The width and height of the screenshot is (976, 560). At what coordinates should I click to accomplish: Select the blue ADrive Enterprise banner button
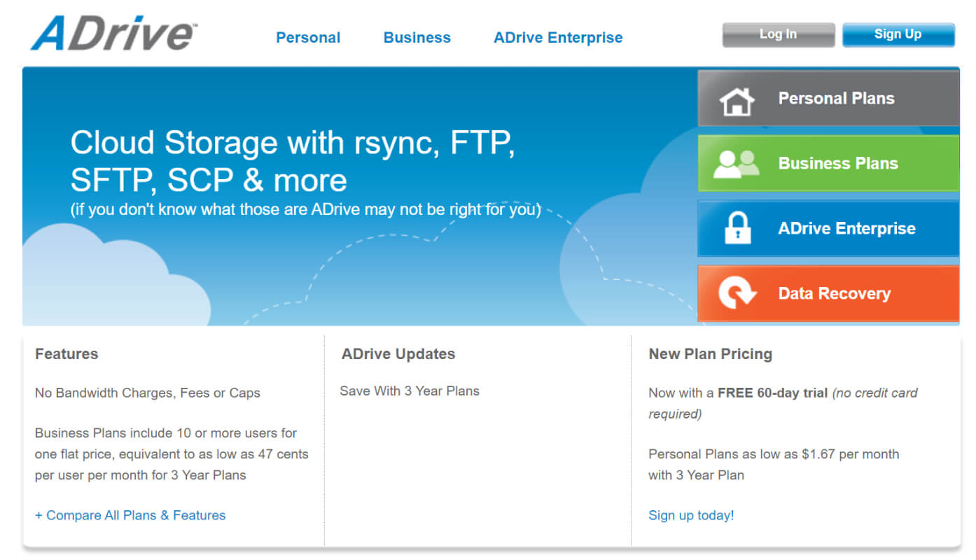click(828, 228)
